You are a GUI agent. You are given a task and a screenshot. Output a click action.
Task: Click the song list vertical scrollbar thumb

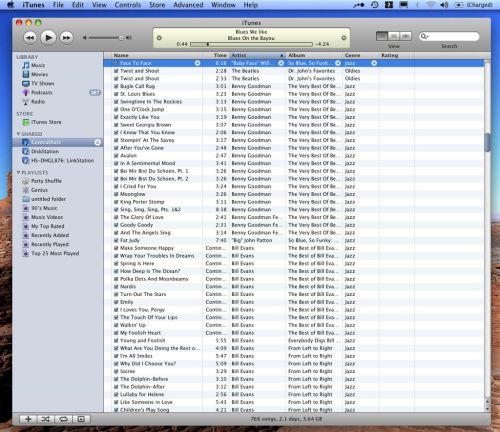[487, 142]
